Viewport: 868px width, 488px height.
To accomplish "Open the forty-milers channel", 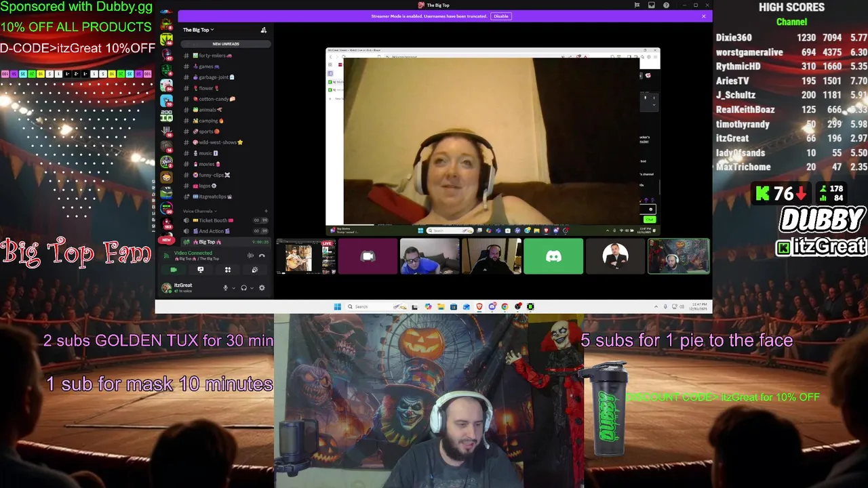I will pyautogui.click(x=226, y=56).
